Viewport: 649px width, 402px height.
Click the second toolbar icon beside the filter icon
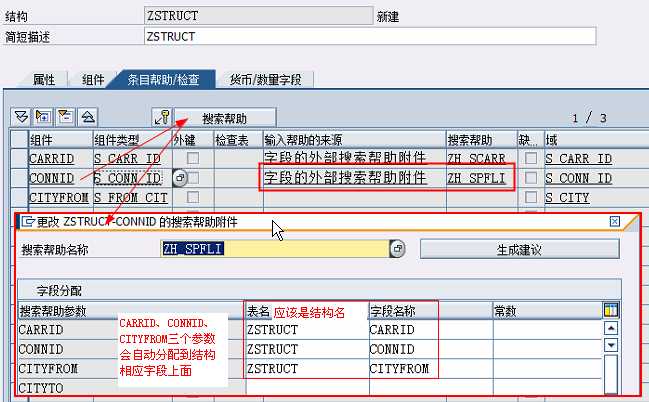[43, 117]
